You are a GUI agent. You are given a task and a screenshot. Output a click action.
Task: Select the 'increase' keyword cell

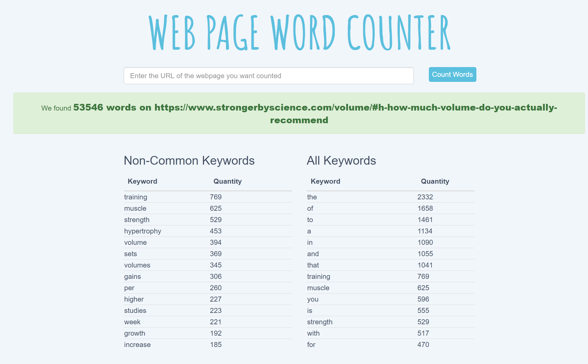(137, 345)
